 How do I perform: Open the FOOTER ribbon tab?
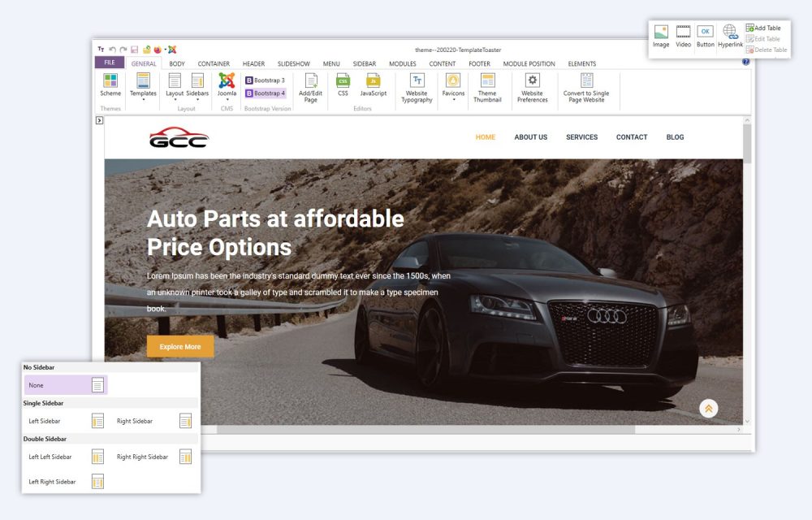(480, 63)
